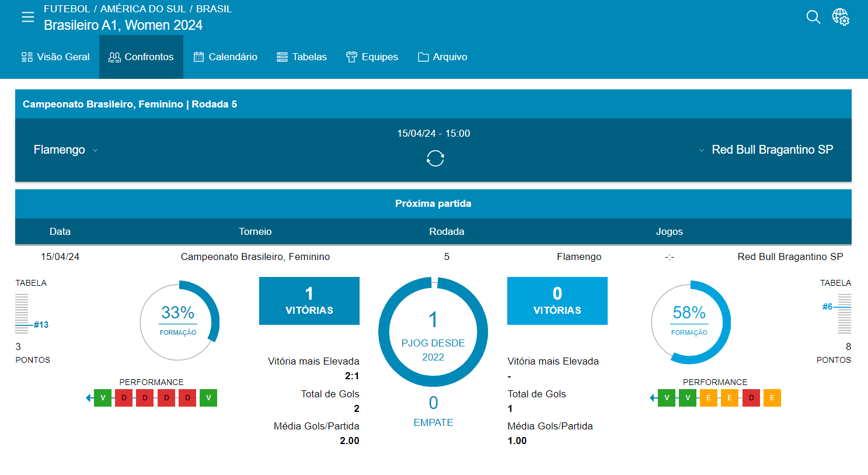Image resolution: width=868 pixels, height=475 pixels.
Task: Click the arrow beside Flamengo's performance strip
Action: (89, 398)
